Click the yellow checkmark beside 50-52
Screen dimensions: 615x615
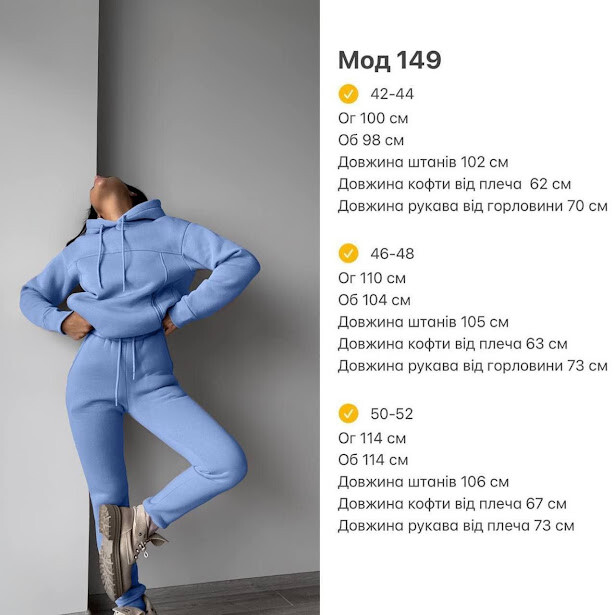(x=348, y=413)
